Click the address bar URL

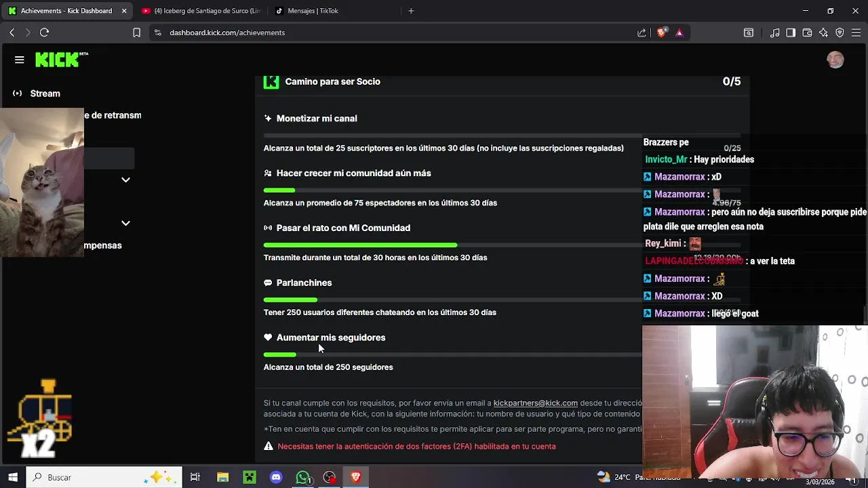click(227, 33)
